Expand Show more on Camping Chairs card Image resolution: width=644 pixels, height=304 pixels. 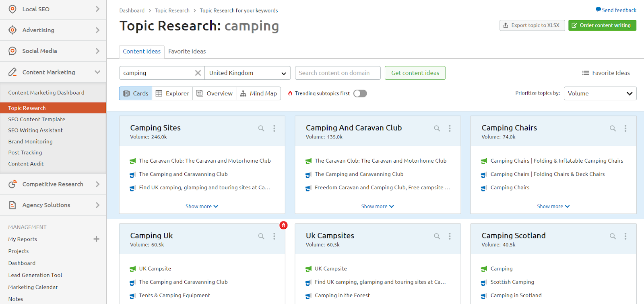click(553, 206)
